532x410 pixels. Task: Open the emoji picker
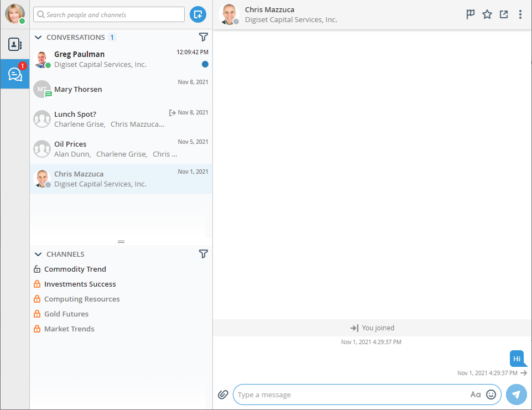tap(491, 395)
